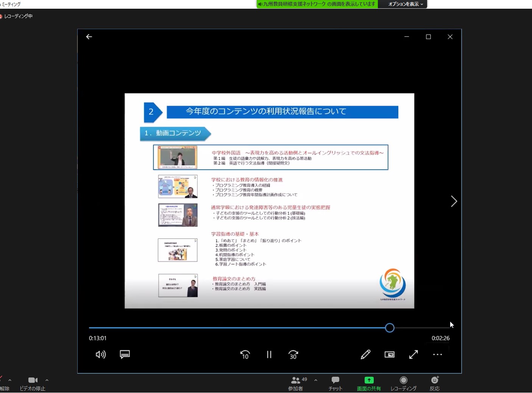Viewport: 532px width, 393px height.
Task: Click the green 画面の共有 share screen button
Action: (x=369, y=384)
